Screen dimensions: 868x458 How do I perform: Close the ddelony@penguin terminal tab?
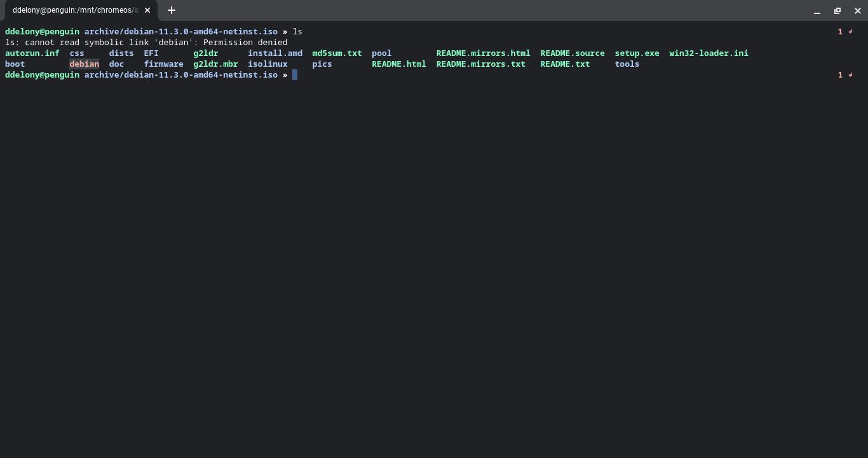click(x=147, y=10)
